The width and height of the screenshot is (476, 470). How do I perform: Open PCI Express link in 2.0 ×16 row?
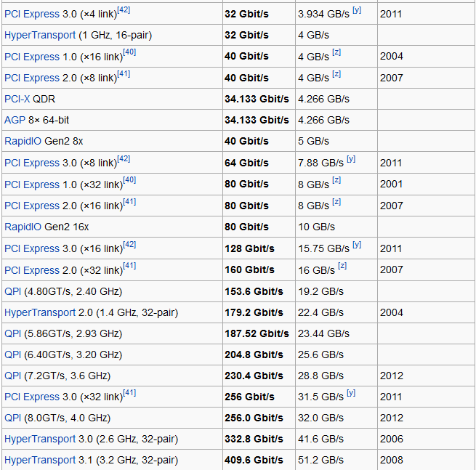pyautogui.click(x=32, y=206)
